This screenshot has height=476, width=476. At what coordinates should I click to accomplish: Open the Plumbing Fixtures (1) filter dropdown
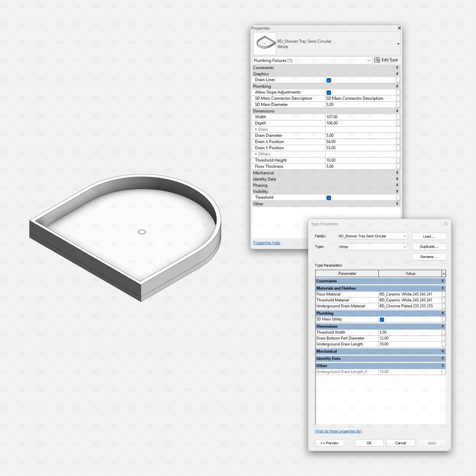(312, 60)
